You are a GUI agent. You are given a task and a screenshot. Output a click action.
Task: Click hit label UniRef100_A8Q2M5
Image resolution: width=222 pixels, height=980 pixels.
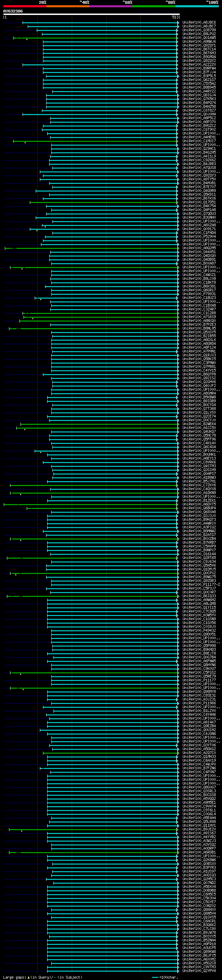coord(199,248)
